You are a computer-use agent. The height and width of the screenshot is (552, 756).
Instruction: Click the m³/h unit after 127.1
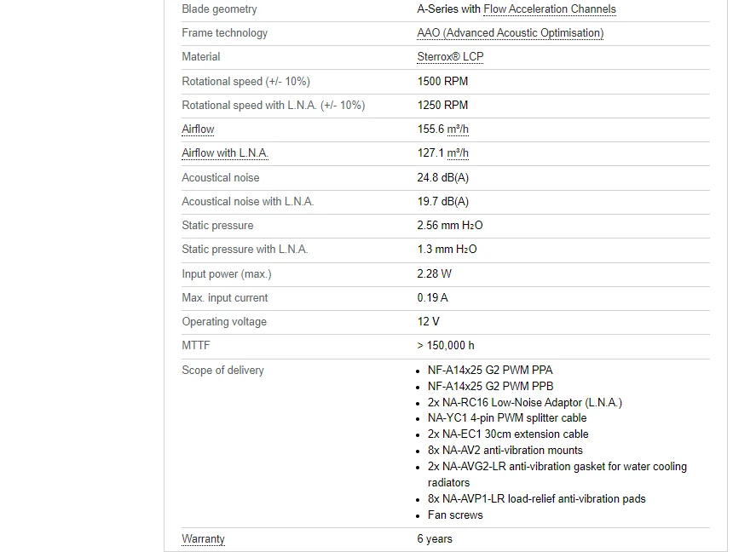point(458,153)
